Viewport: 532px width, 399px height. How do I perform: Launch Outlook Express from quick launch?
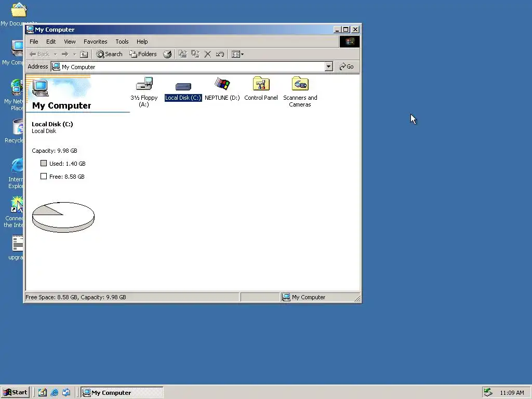point(66,393)
